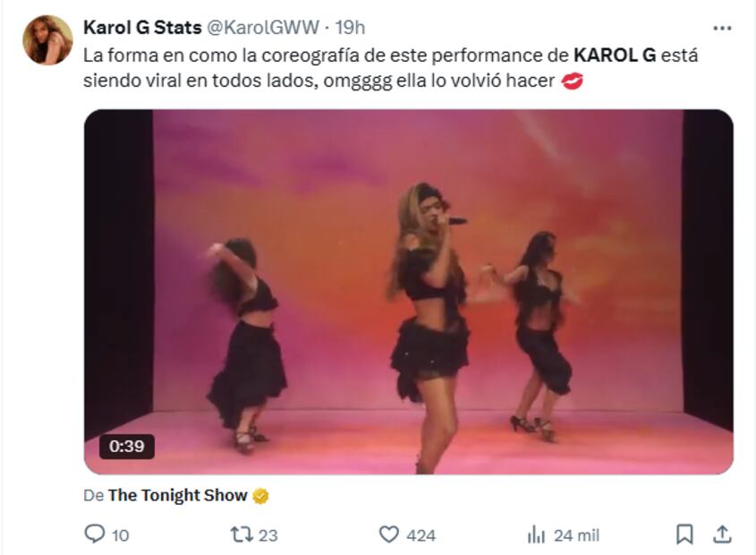
Task: Click the repost arrows icon
Action: pos(241,534)
